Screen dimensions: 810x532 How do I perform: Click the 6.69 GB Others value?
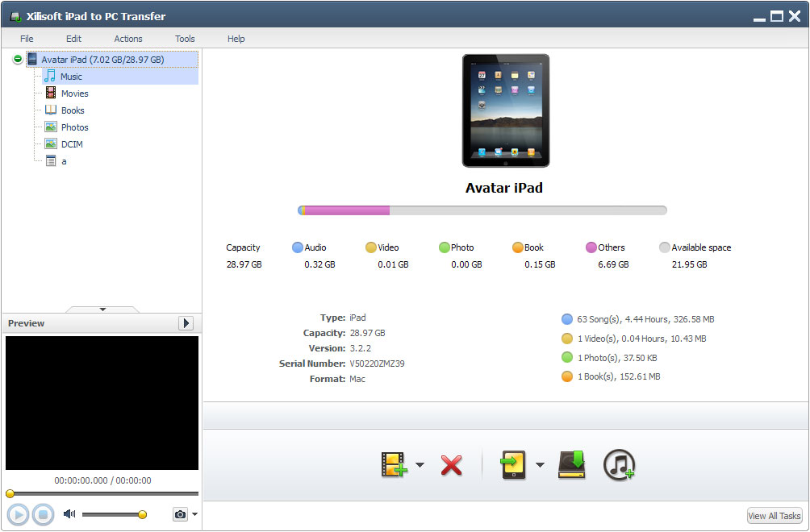(613, 264)
